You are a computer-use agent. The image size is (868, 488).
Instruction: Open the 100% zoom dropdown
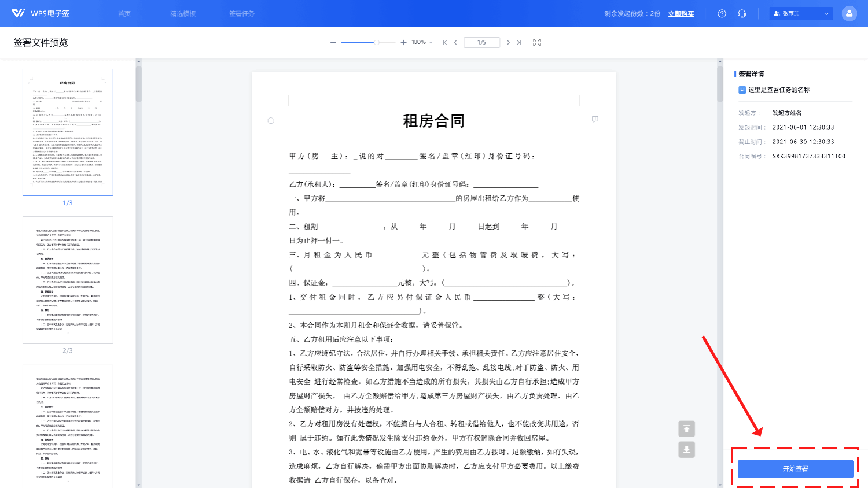[x=422, y=42]
